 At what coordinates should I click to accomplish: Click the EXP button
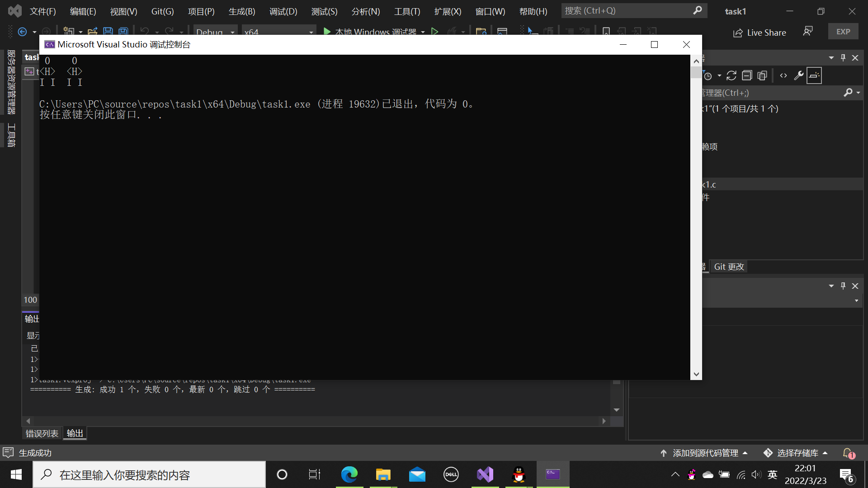(x=843, y=32)
